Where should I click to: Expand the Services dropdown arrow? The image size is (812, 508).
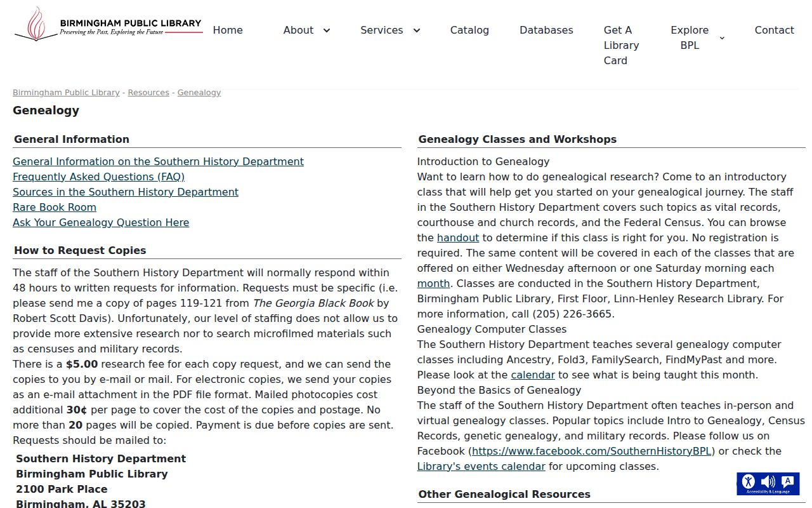click(x=417, y=30)
